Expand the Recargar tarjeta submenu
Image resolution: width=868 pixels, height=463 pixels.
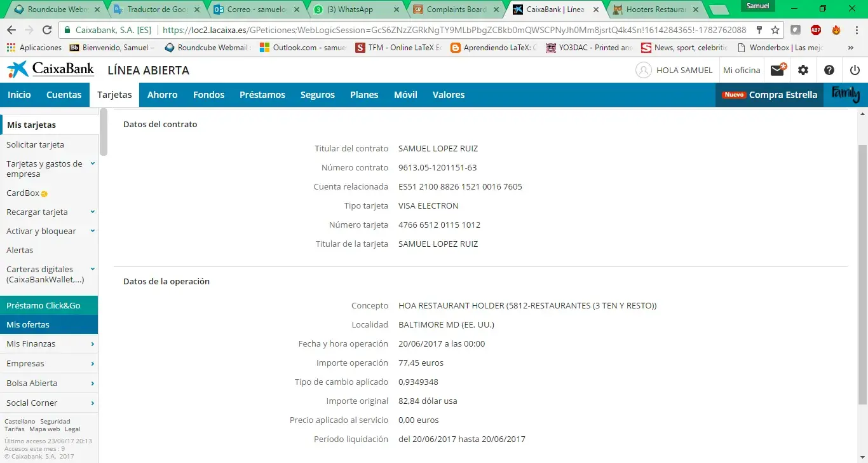point(93,212)
